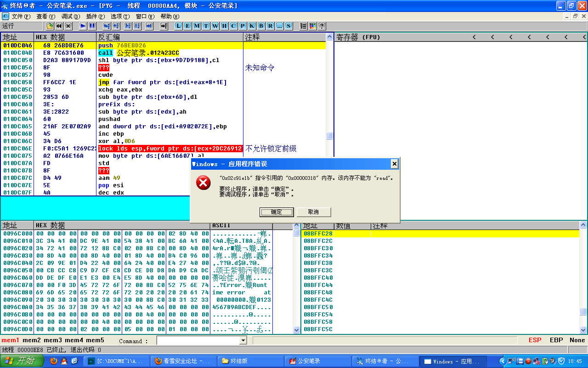Switch to the mem4 dump tab
Image resolution: width=588 pixels, height=368 pixels.
pos(74,340)
